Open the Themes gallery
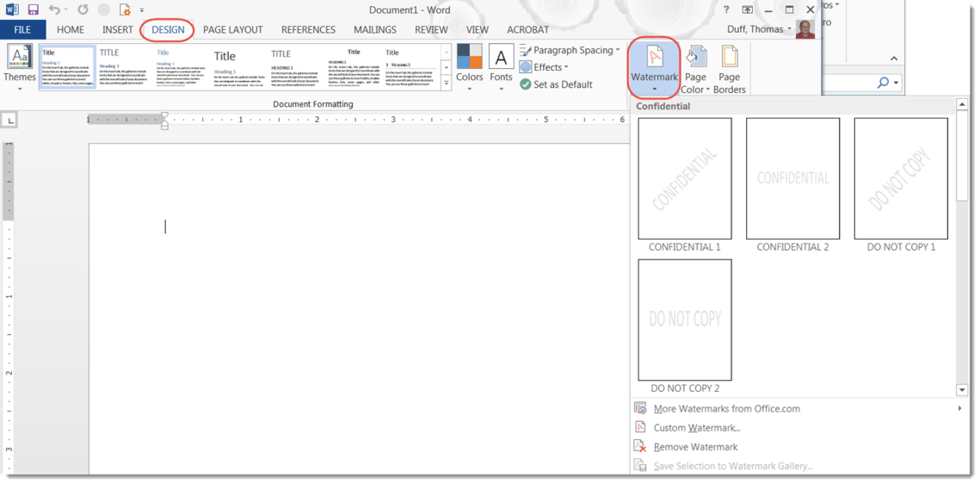Viewport: 980px width, 484px height. [x=20, y=67]
